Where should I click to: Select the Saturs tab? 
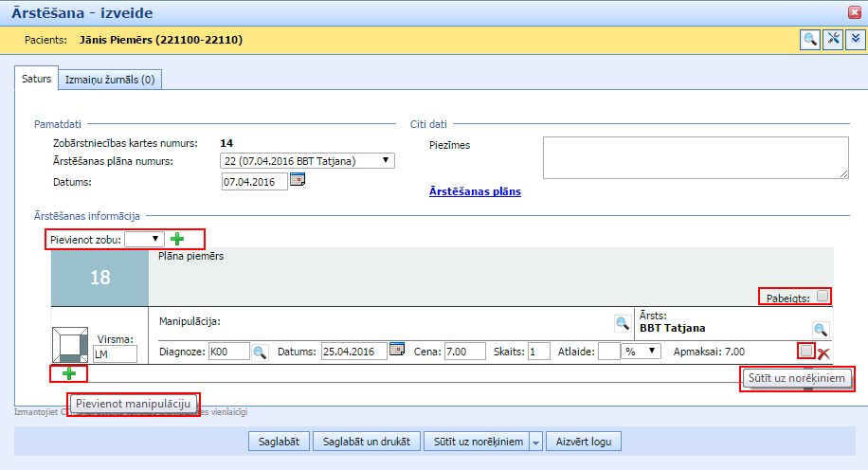click(x=37, y=80)
